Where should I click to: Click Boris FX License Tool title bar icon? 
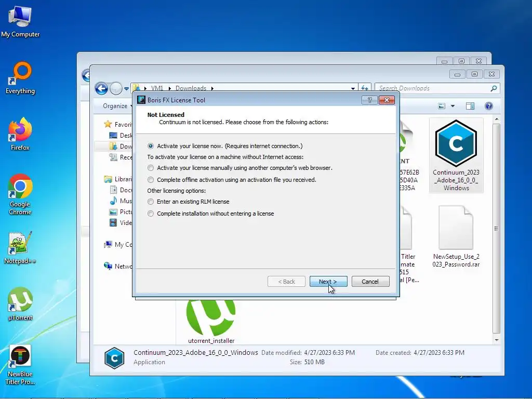(141, 100)
